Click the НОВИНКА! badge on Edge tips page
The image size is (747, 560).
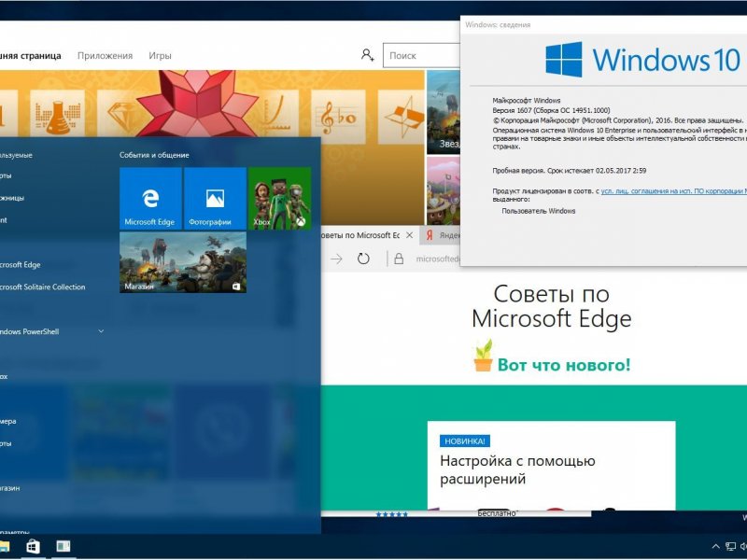tap(464, 441)
